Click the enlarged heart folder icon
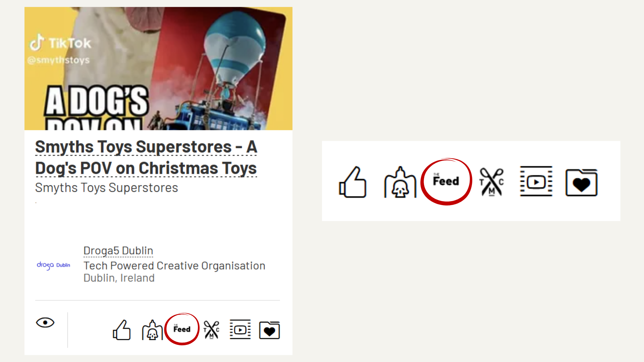The image size is (644, 362). click(581, 183)
